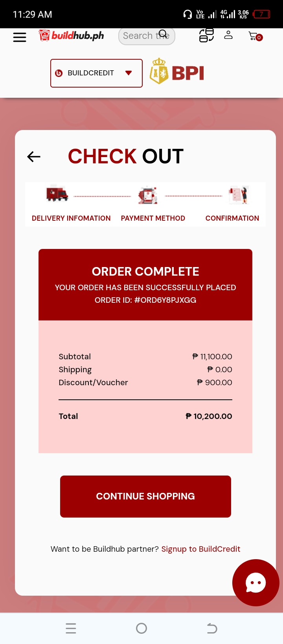Tap the buildhub.ph logo
283x644 pixels.
[x=72, y=36]
